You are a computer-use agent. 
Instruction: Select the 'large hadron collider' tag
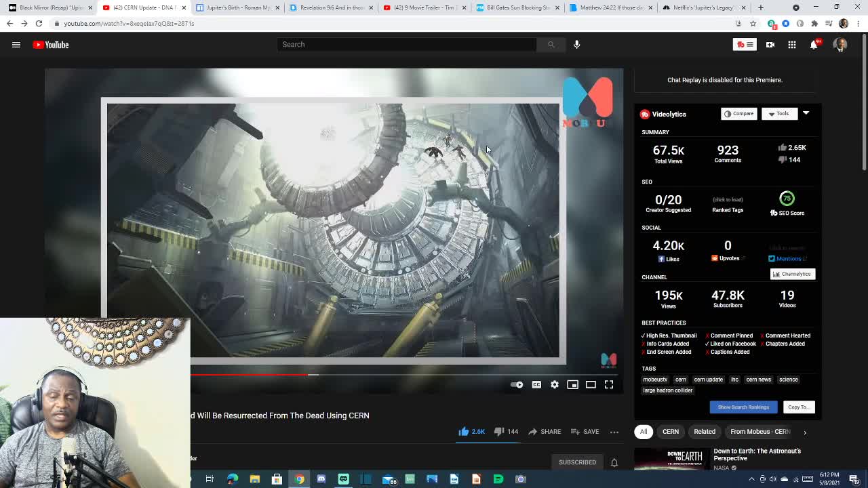[667, 390]
